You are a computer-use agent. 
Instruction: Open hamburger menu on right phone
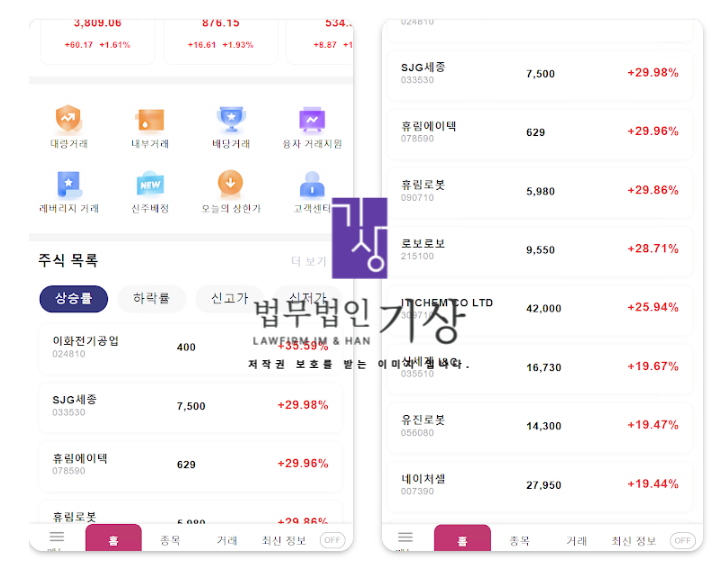[x=405, y=537]
